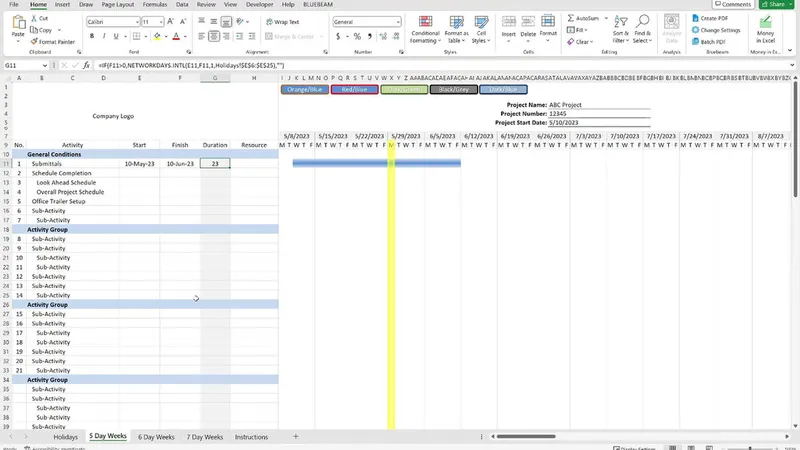Screen dimensions: 800x450
Task: Expand the Name Box dropdown for G11
Action: pos(45,65)
